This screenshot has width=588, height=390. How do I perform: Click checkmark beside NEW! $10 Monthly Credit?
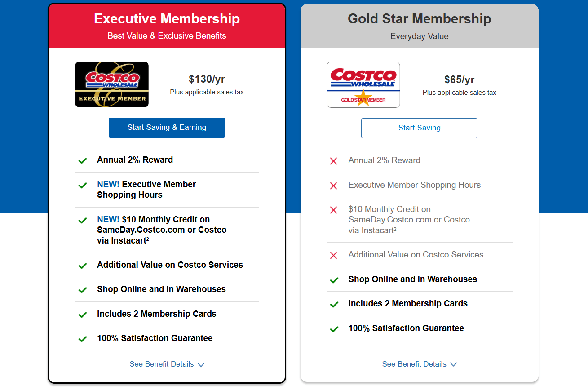83,220
